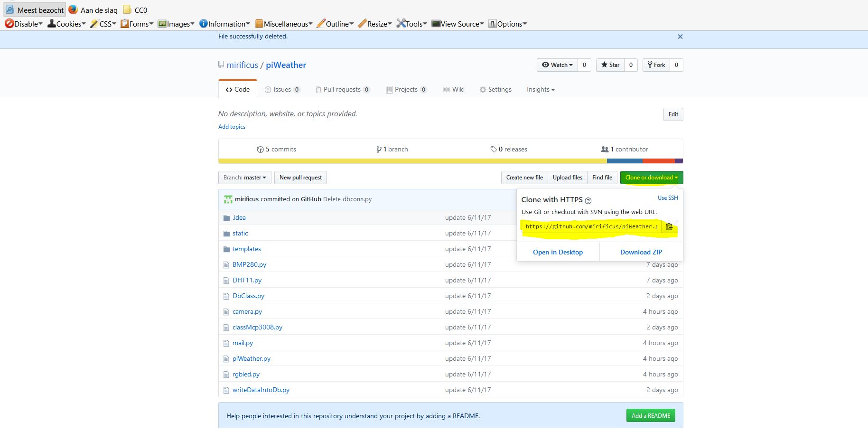View the 0 releases page
This screenshot has height=441, width=868.
(x=509, y=149)
